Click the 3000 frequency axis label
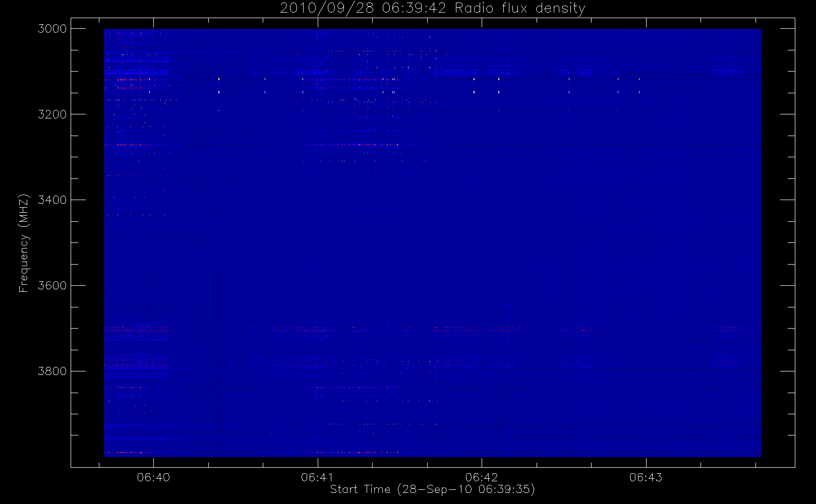This screenshot has height=504, width=816. click(x=52, y=29)
